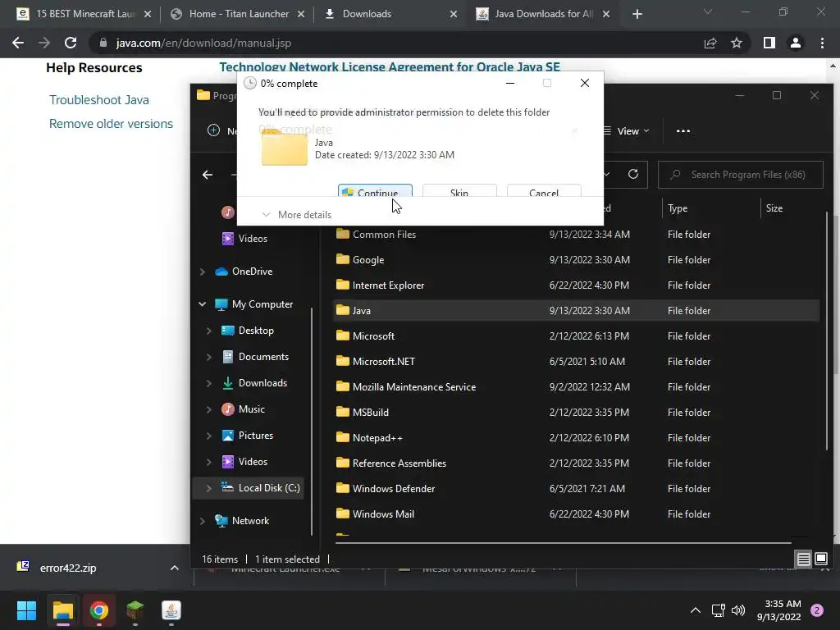Image resolution: width=840 pixels, height=630 pixels.
Task: Expand Documents tree node
Action: coord(209,357)
